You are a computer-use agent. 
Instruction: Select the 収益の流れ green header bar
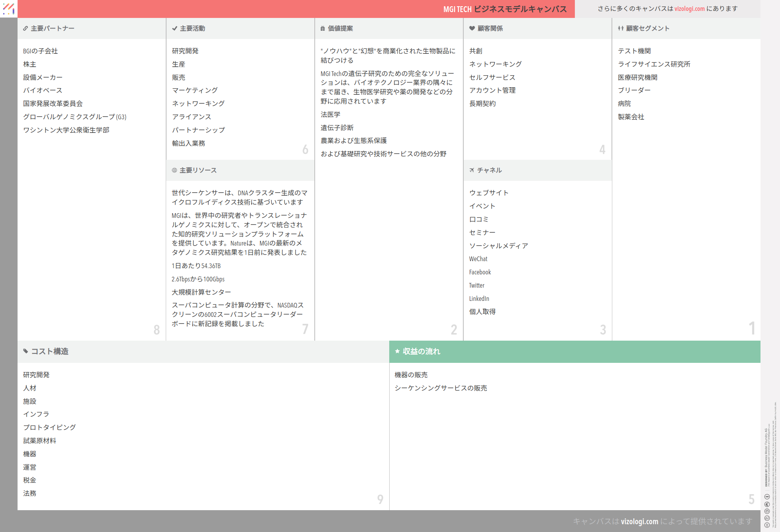pos(574,352)
